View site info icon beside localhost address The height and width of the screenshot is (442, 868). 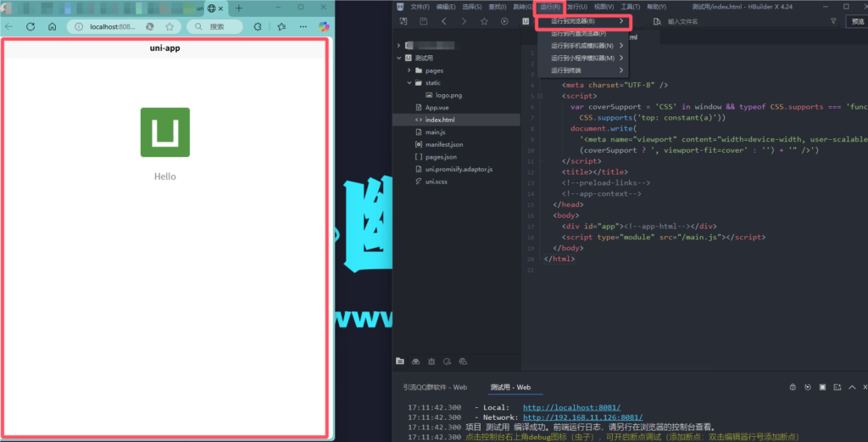79,26
